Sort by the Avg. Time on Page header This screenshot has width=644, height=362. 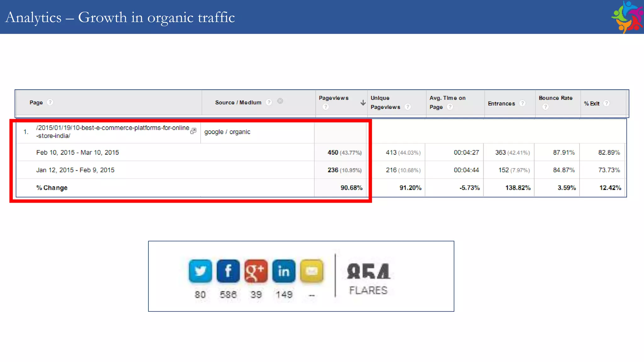click(x=447, y=102)
